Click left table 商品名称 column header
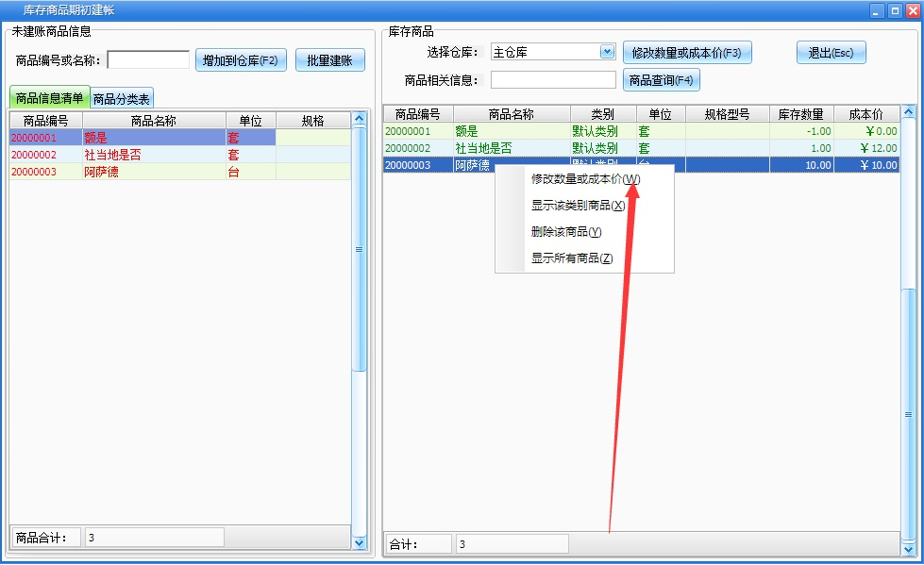The image size is (924, 565). tap(154, 121)
